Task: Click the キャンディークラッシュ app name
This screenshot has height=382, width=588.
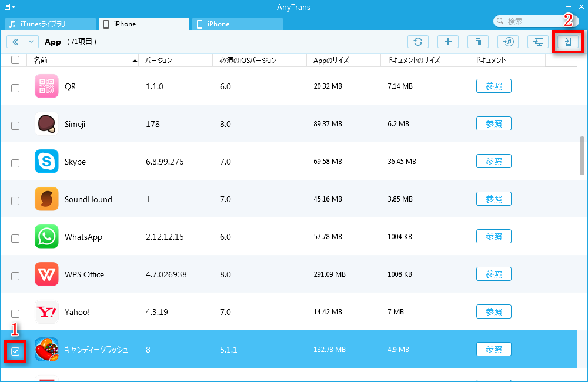Action: click(96, 350)
